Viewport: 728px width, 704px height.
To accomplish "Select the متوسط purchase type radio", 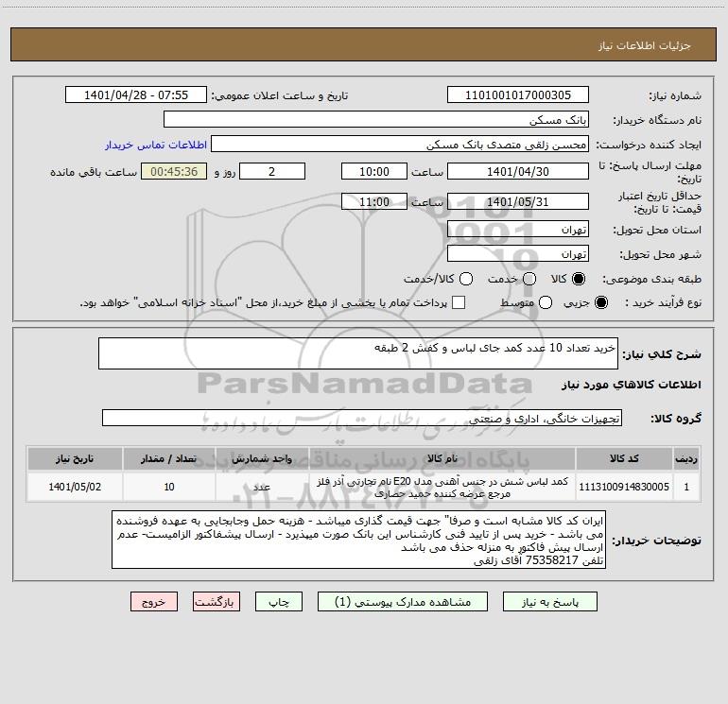I will [546, 302].
